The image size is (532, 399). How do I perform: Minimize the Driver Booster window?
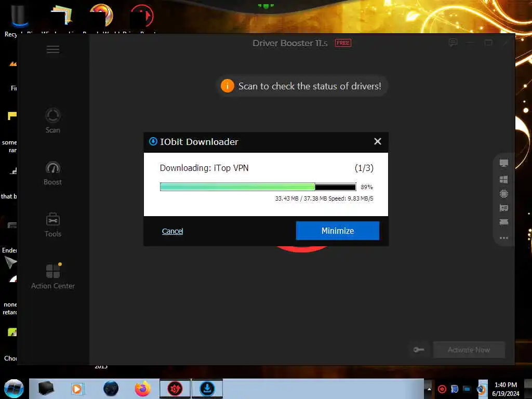point(471,43)
